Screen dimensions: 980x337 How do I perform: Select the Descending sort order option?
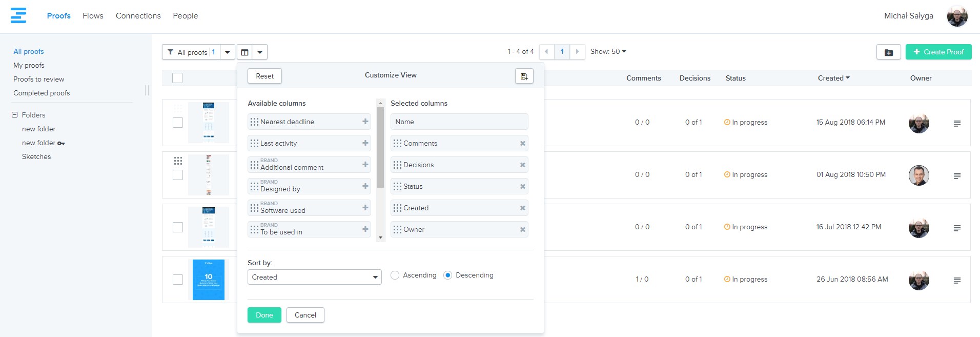click(x=447, y=275)
